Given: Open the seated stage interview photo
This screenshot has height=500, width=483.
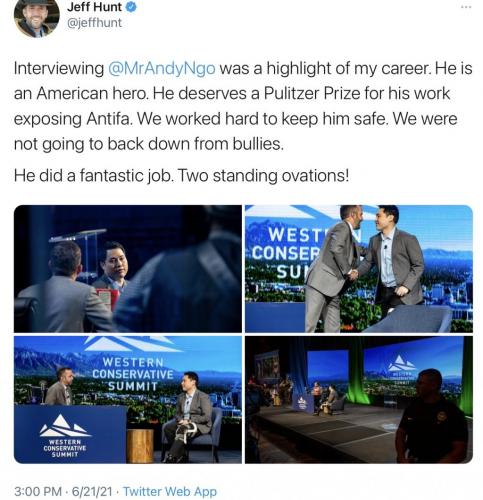Looking at the screenshot, I should (x=128, y=400).
